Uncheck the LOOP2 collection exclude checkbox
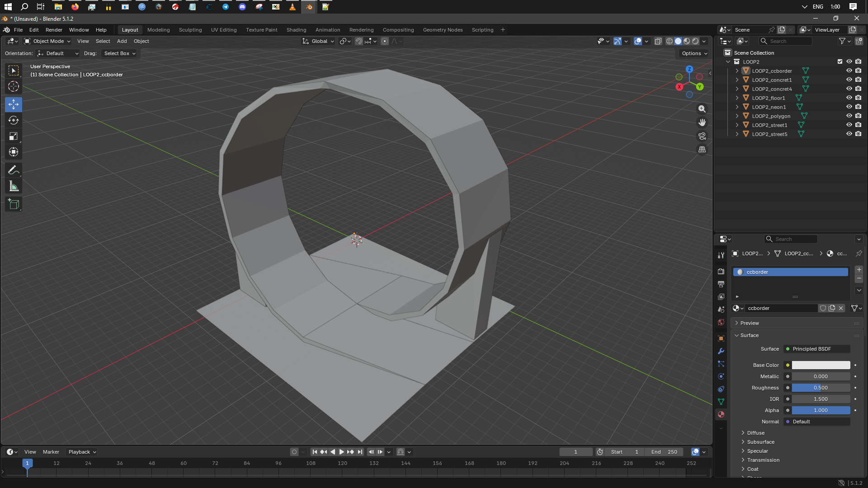 (840, 62)
